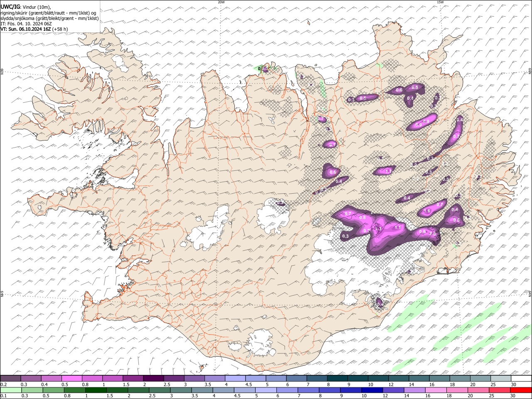Click the '20W' longitude label
Viewport: 532px width, 399px height.
pos(221,2)
